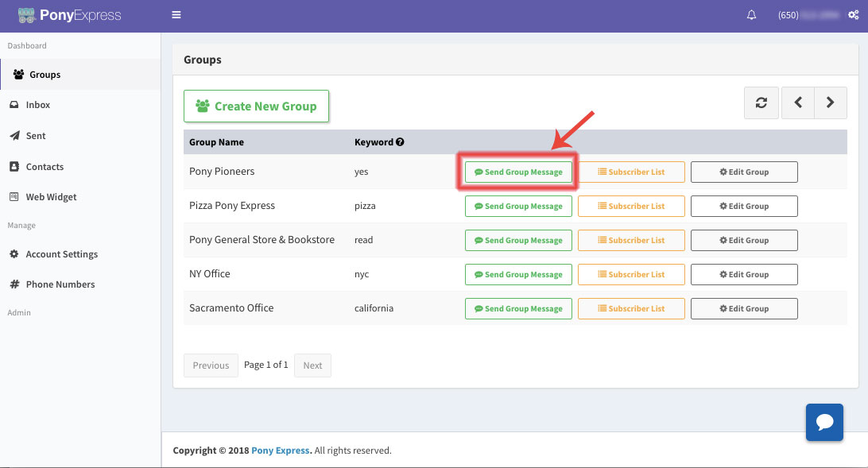
Task: Open Phone Numbers in the sidebar
Action: pyautogui.click(x=80, y=284)
